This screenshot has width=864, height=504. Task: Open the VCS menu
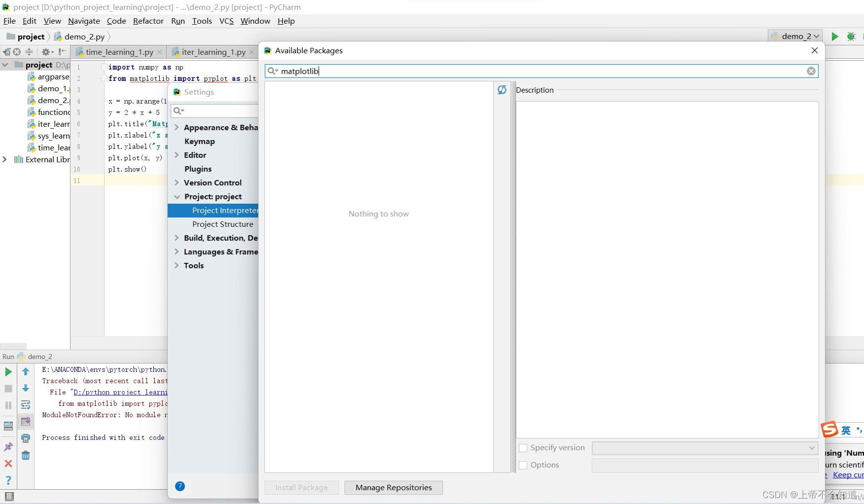point(226,21)
